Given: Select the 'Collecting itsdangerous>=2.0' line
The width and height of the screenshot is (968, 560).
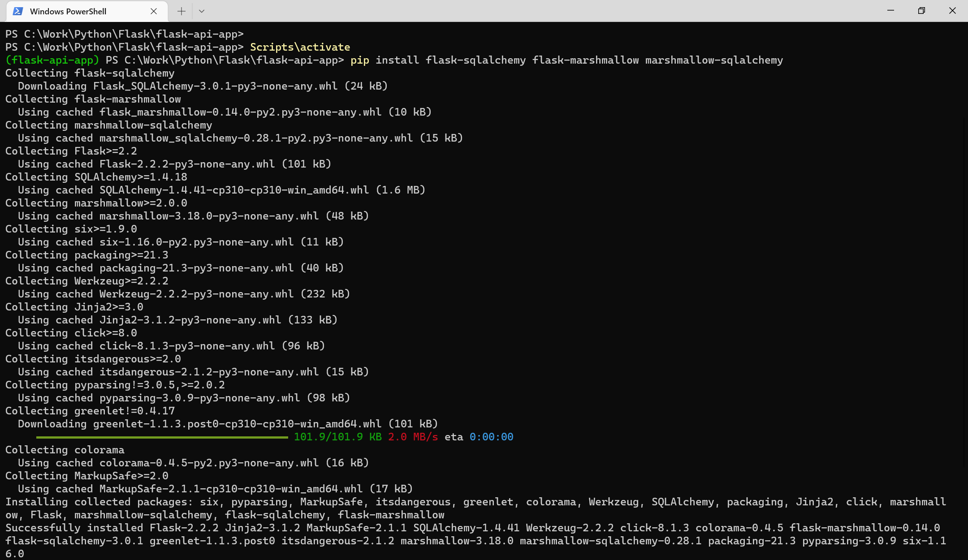Looking at the screenshot, I should [x=93, y=359].
